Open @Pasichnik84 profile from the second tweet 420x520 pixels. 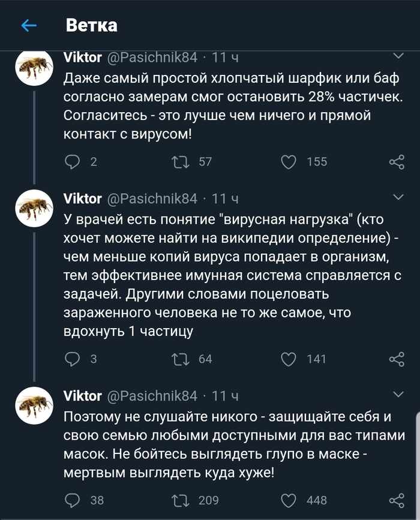[152, 198]
